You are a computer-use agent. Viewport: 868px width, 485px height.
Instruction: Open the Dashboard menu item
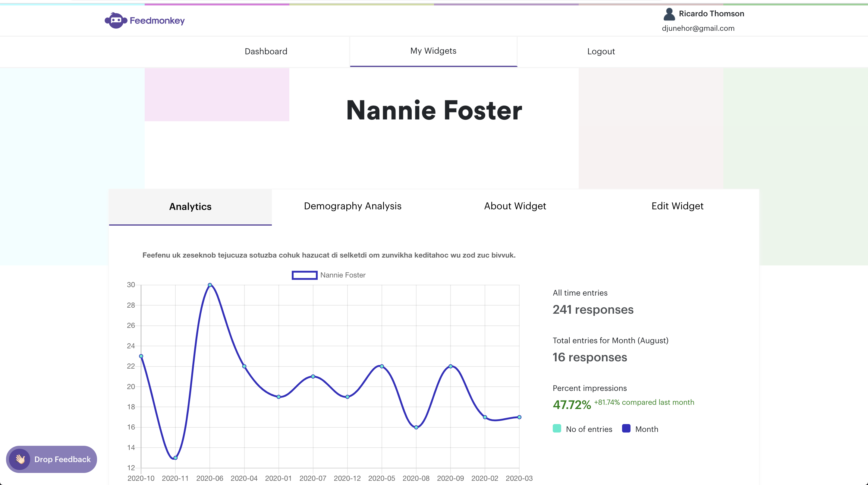pyautogui.click(x=266, y=51)
